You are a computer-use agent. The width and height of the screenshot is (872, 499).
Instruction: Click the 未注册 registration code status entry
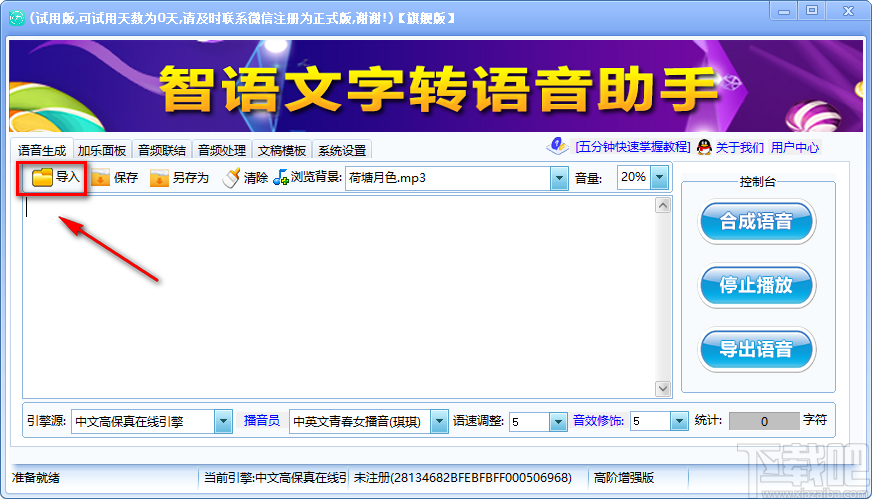click(x=463, y=478)
